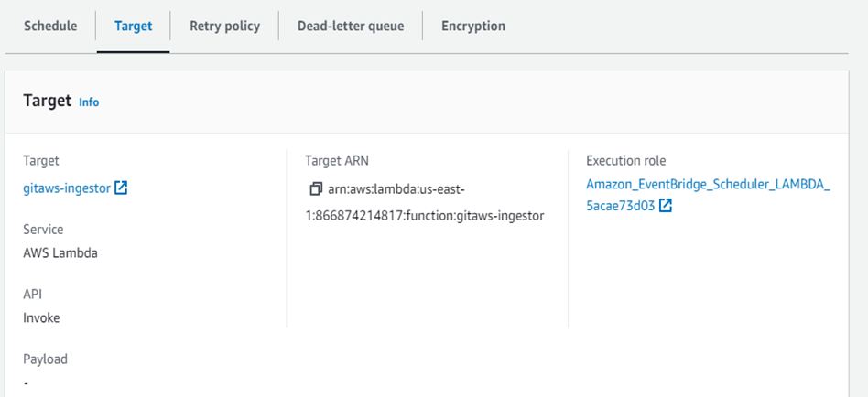Switch to the Schedule tab

(x=50, y=26)
